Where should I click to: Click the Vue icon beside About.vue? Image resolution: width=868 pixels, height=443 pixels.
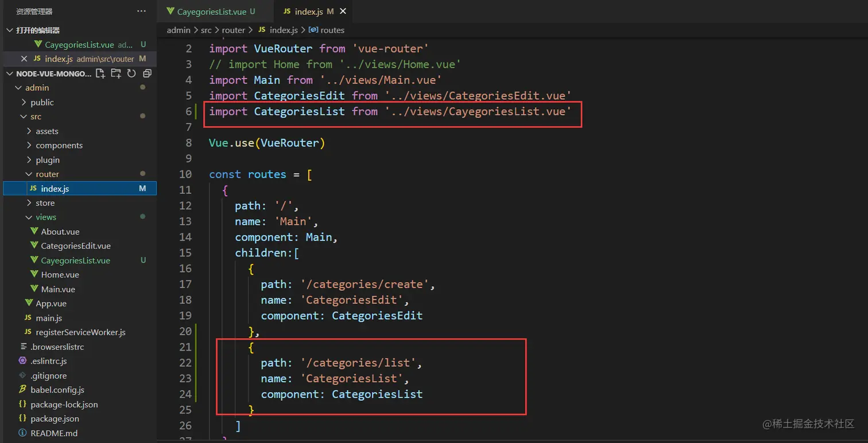coord(34,231)
